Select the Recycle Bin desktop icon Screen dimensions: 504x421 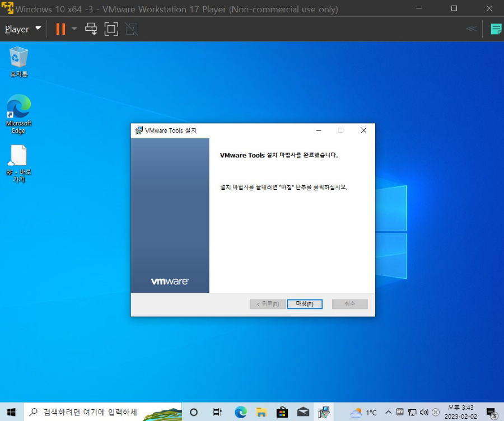coord(18,62)
